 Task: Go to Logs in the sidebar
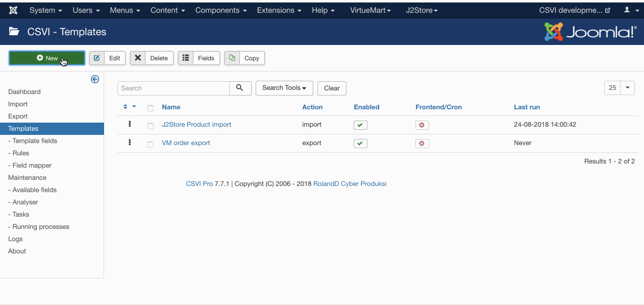pos(15,239)
